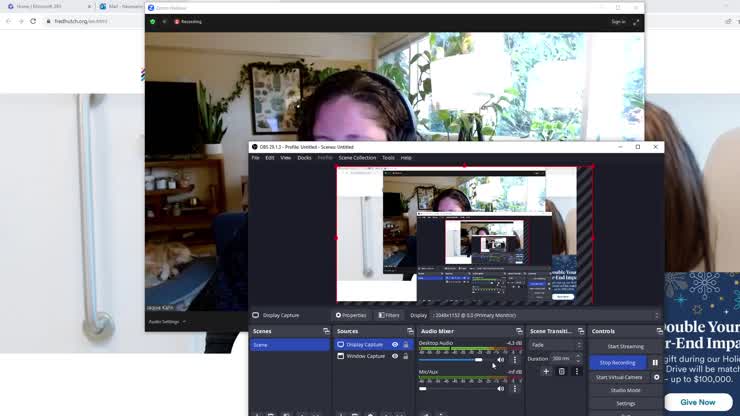Mute the Desktop Audio speaker icon
740x416 pixels.
[501, 360]
